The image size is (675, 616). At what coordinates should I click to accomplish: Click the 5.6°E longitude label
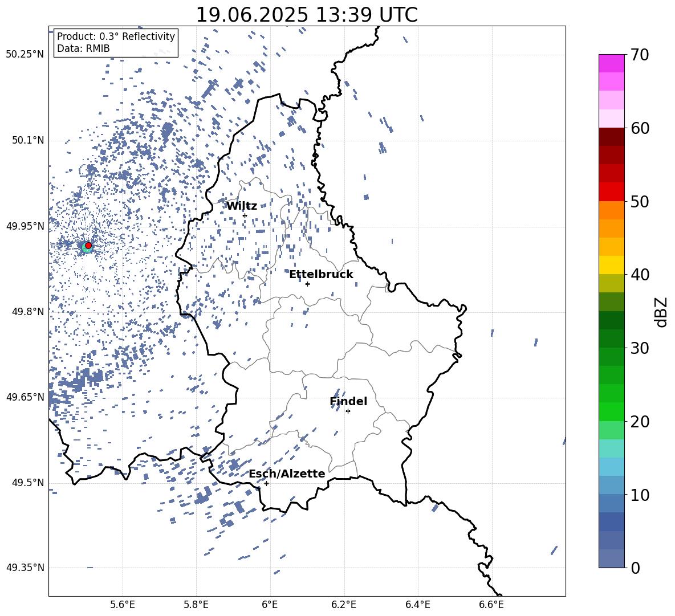[x=123, y=605]
